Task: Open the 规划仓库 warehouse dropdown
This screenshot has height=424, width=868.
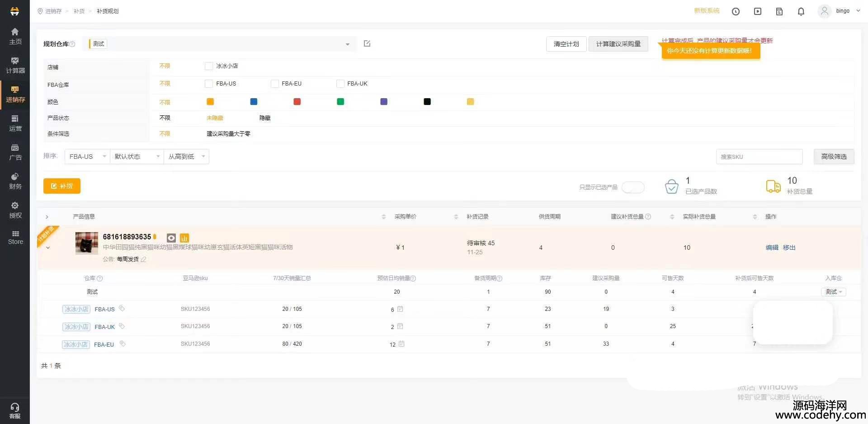Action: 219,44
